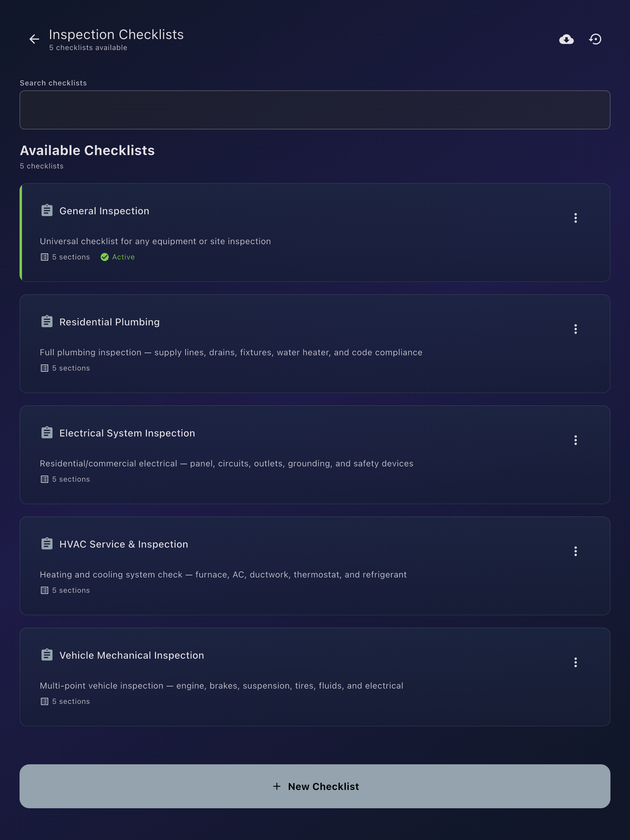Viewport: 630px width, 840px height.
Task: Click the restore history icon
Action: pos(595,39)
